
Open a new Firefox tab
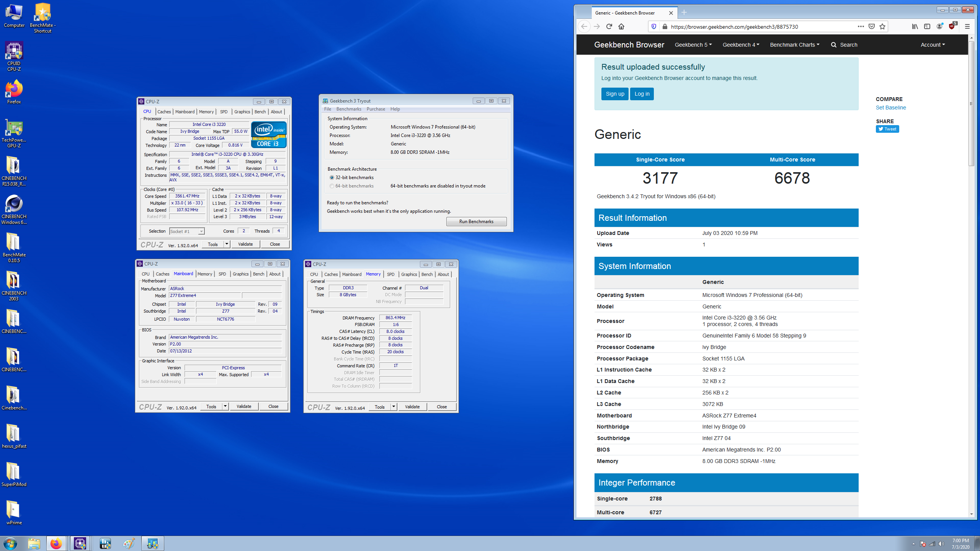point(684,13)
